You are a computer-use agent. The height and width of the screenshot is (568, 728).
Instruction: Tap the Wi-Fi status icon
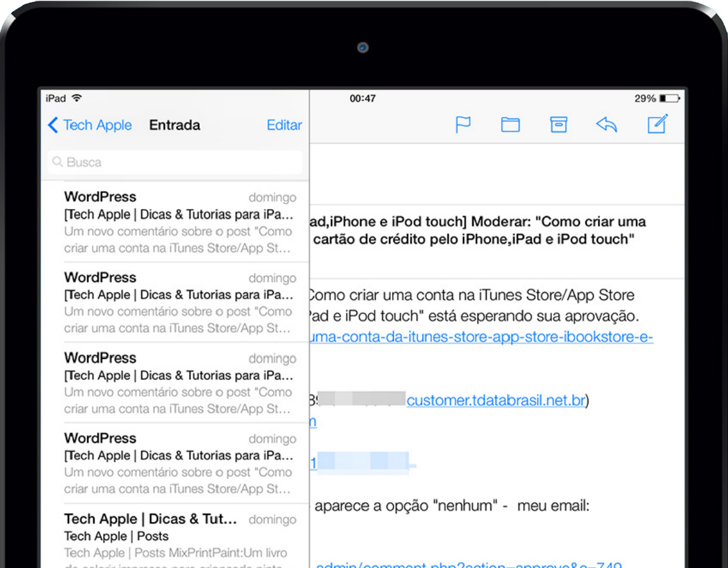(x=77, y=98)
